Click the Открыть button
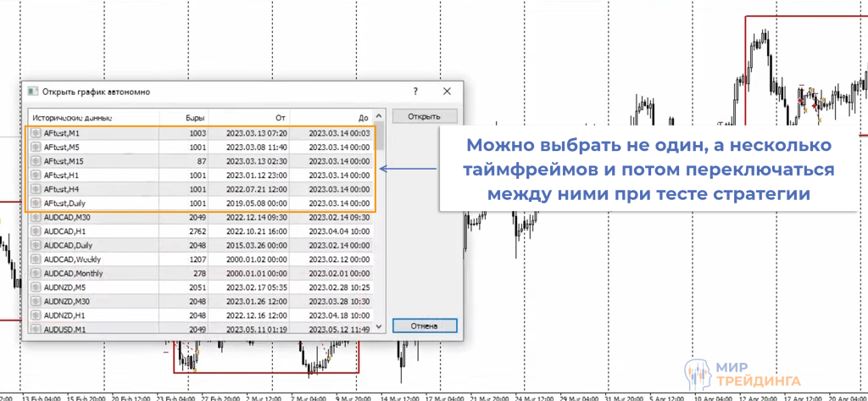868x401 pixels. pos(425,116)
